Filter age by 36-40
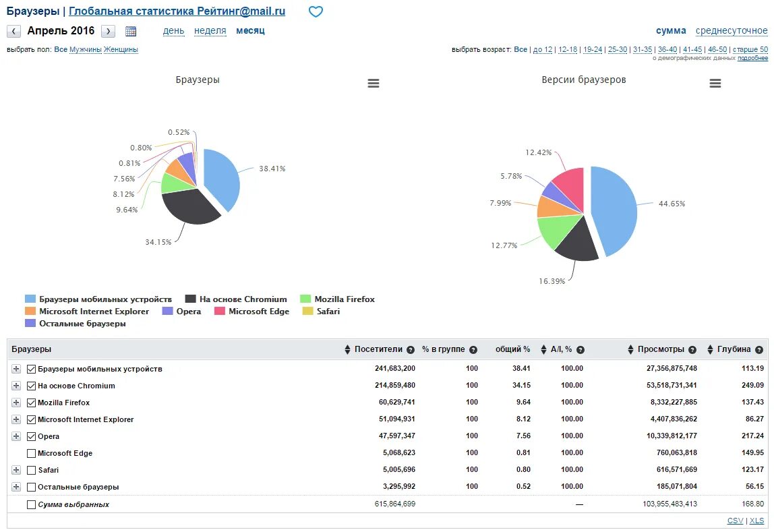Viewport: 774px width, 532px height. 667,49
